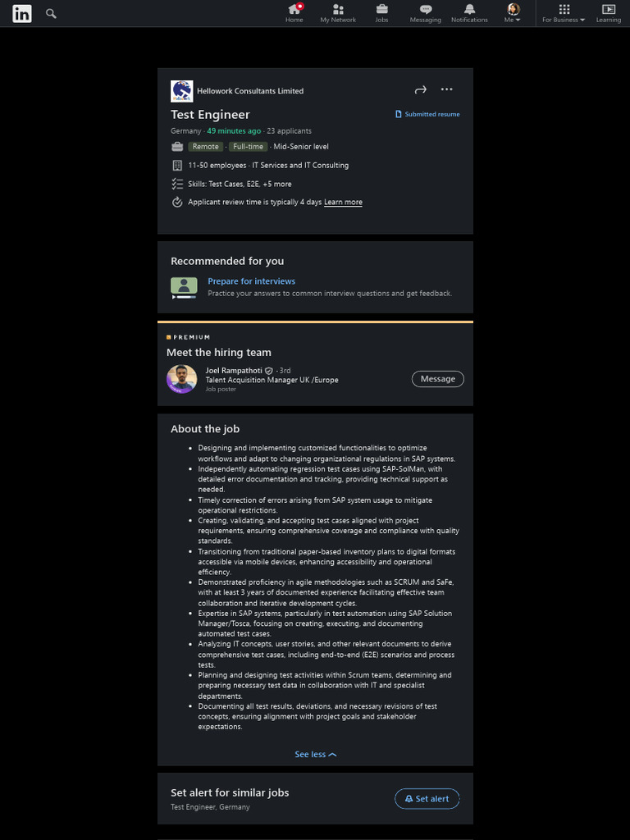Viewport: 630px width, 840px height.
Task: Open My Network icon
Action: click(x=338, y=10)
